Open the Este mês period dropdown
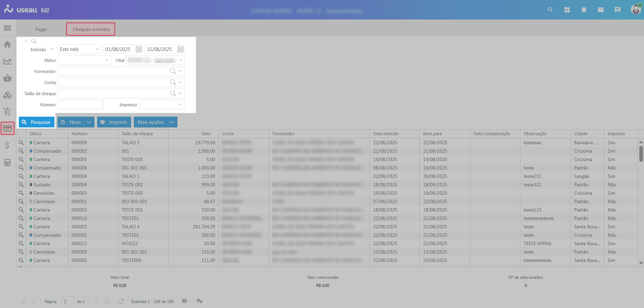The image size is (644, 308). tap(97, 49)
